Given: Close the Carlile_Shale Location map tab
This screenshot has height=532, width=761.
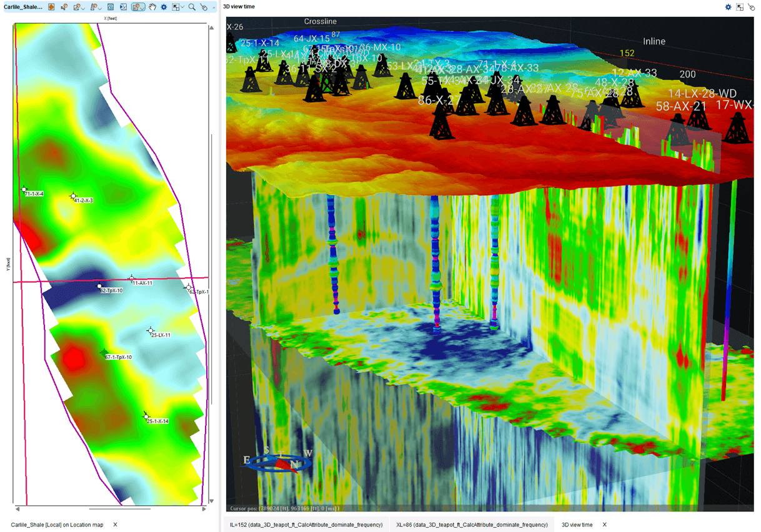Looking at the screenshot, I should tap(115, 525).
